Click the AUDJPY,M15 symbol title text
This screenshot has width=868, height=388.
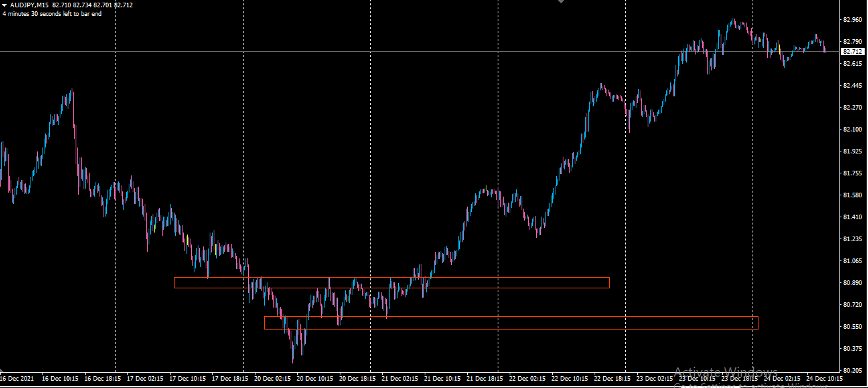tap(29, 5)
